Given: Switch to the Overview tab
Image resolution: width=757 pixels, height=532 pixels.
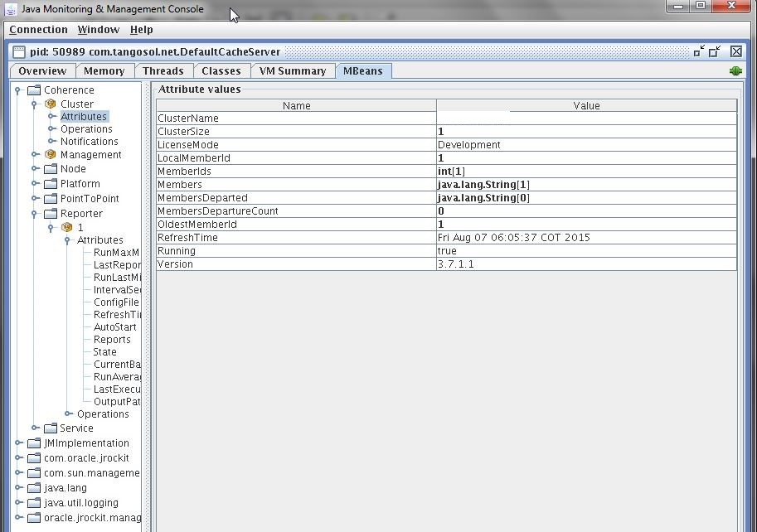Looking at the screenshot, I should click(42, 71).
